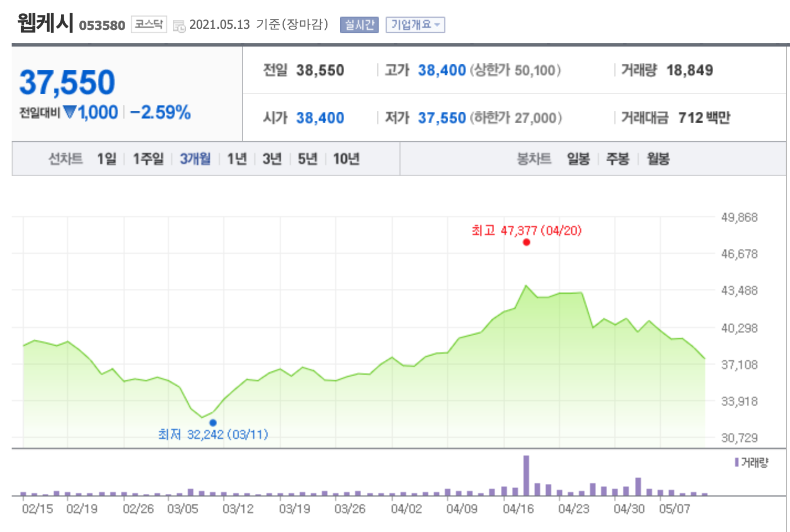This screenshot has height=532, width=790.
Task: Select the 3개월 line chart period
Action: click(195, 159)
